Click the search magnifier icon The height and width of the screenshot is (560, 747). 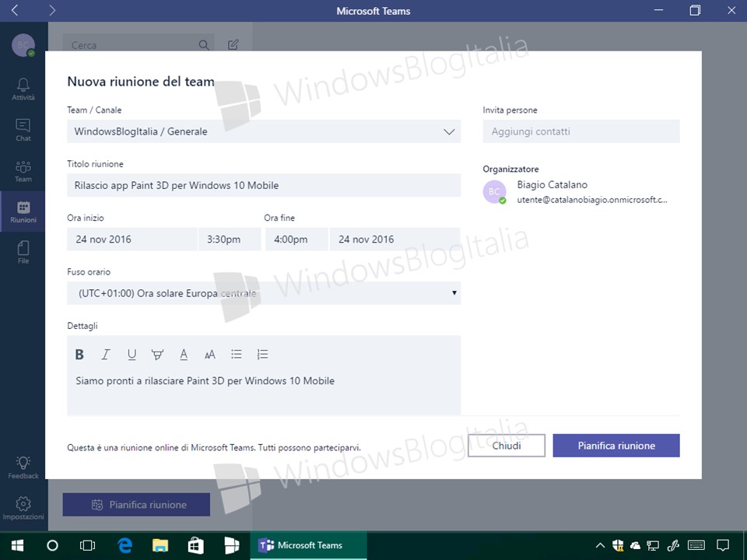204,45
